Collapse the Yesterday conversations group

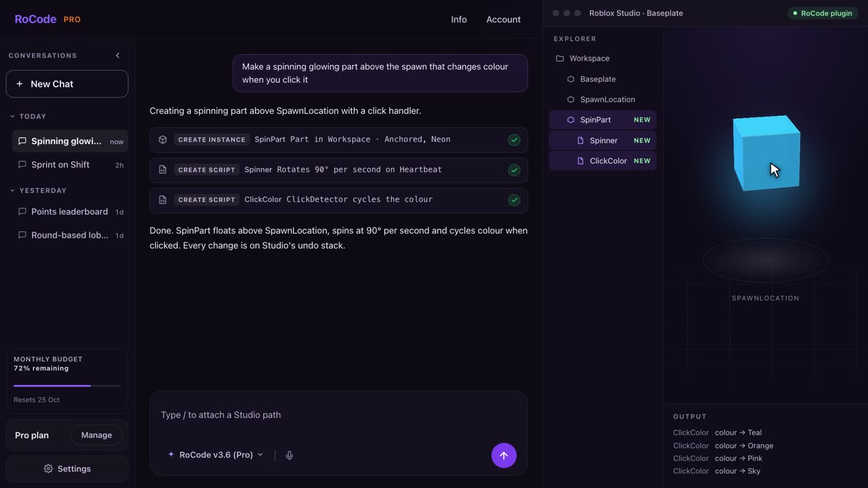pyautogui.click(x=12, y=190)
